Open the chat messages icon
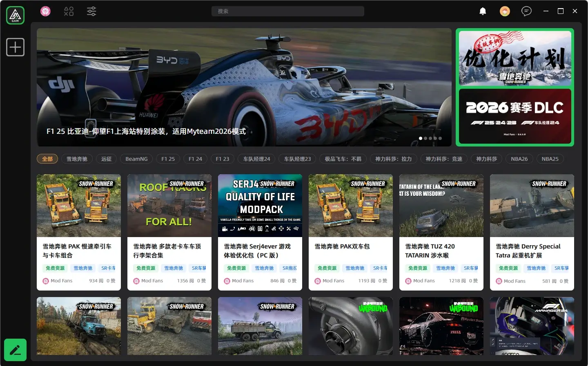588x366 pixels. pyautogui.click(x=526, y=11)
